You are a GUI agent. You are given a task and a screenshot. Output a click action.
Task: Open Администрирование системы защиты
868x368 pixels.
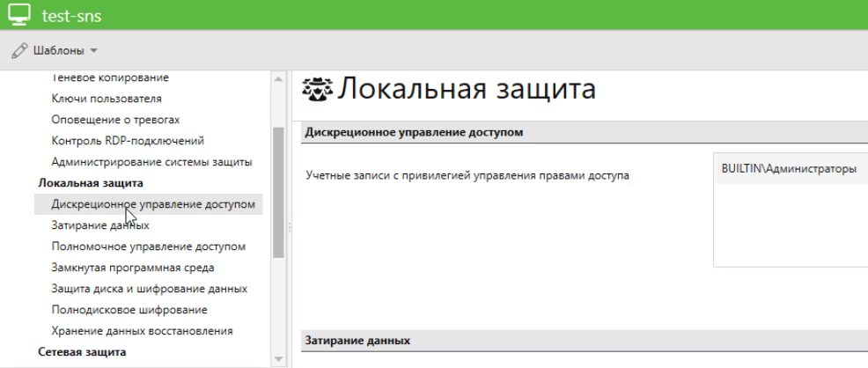pos(151,162)
